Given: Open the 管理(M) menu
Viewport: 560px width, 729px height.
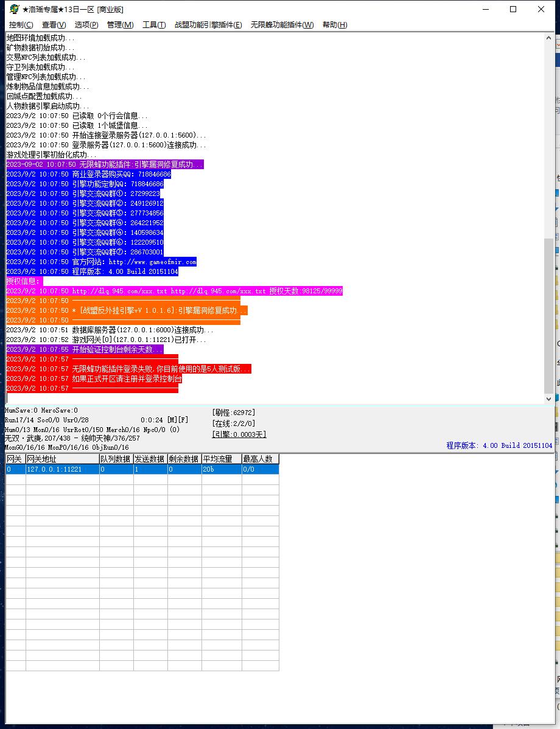Looking at the screenshot, I should [121, 24].
